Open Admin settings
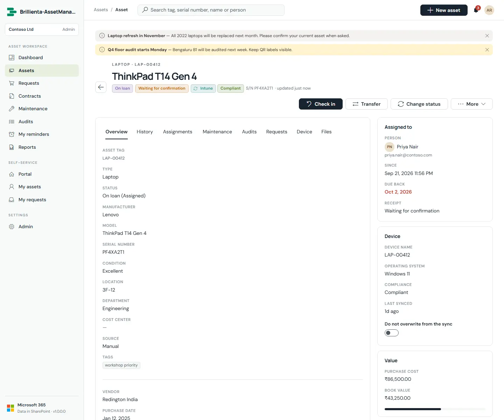 (42, 226)
